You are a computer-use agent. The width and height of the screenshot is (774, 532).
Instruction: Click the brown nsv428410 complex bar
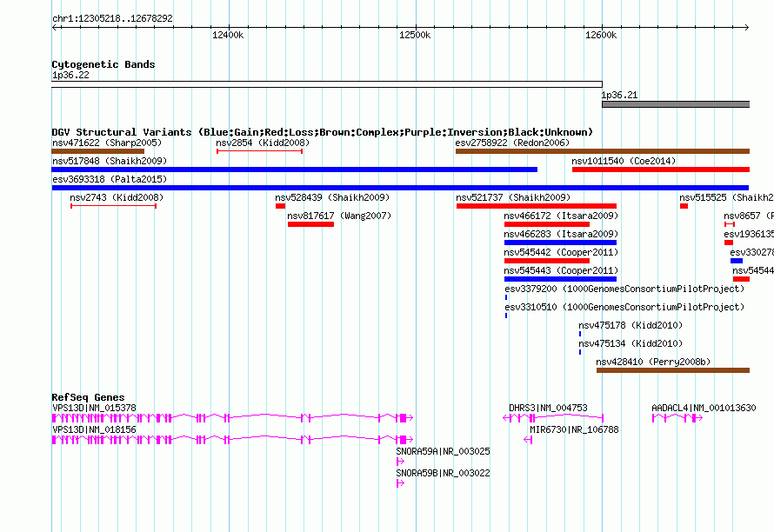[x=673, y=370]
